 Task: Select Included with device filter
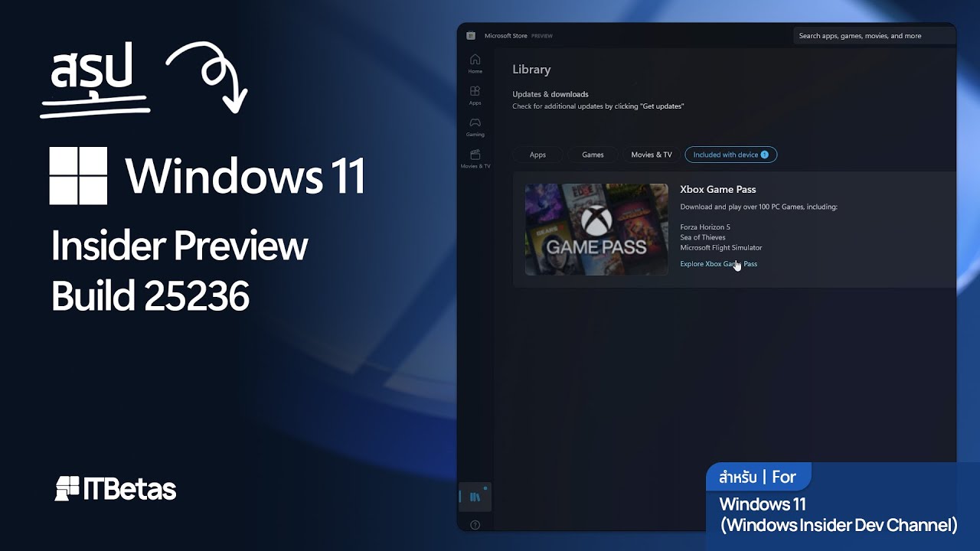(731, 155)
